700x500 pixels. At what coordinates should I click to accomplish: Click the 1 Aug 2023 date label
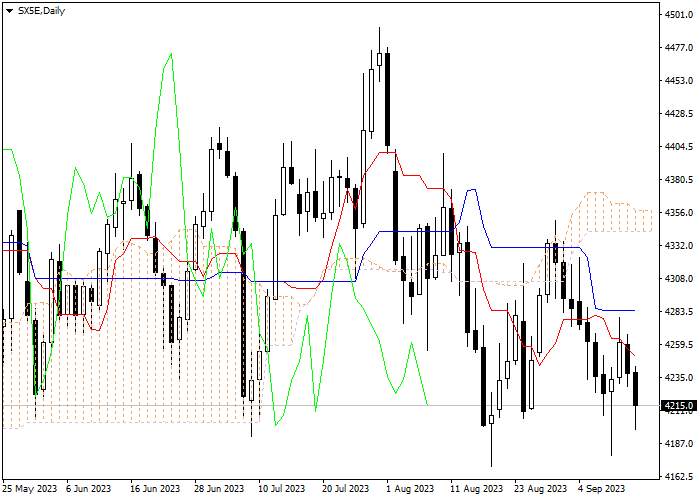(410, 488)
